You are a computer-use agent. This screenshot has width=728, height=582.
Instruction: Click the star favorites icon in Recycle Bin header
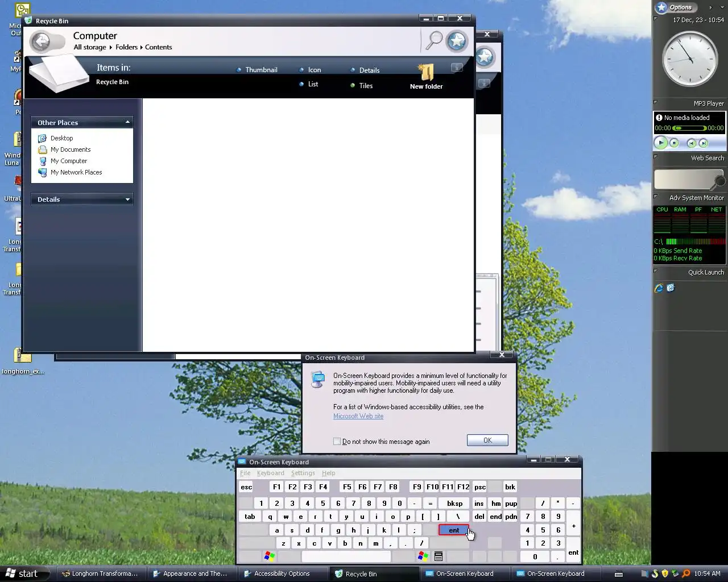click(457, 40)
